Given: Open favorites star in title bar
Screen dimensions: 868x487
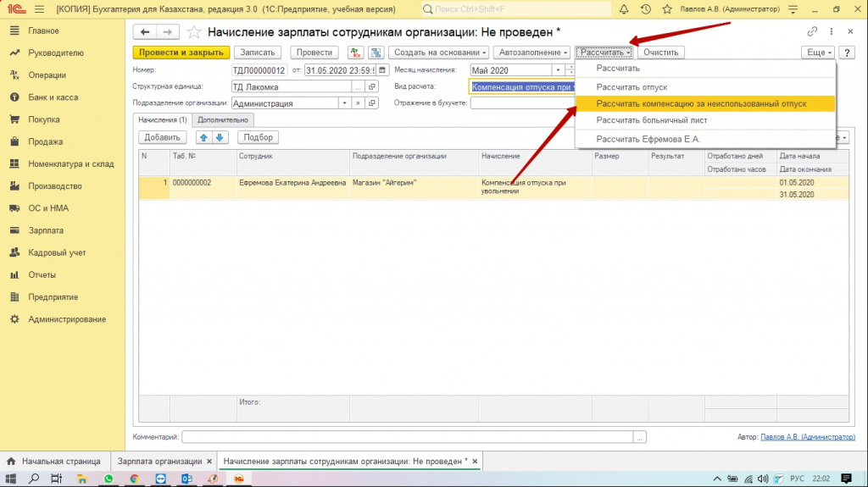Looking at the screenshot, I should 667,9.
